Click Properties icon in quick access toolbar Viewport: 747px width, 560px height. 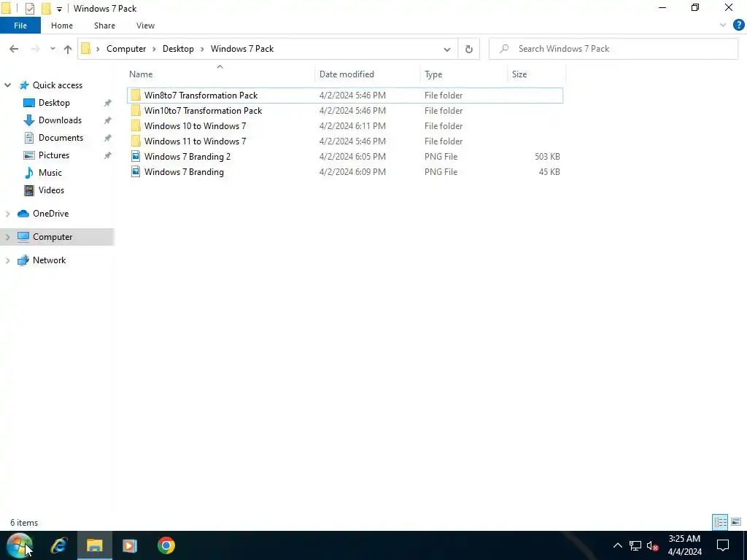pos(29,9)
